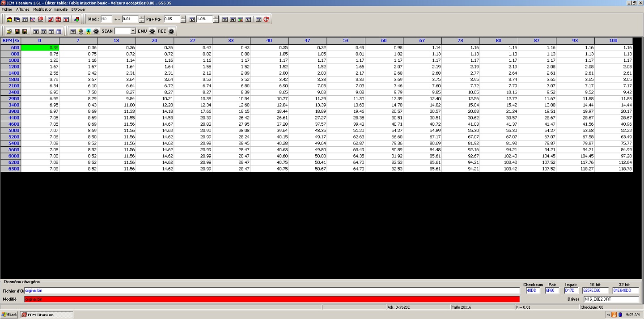Increase the +- 0.01 step value

click(x=141, y=17)
